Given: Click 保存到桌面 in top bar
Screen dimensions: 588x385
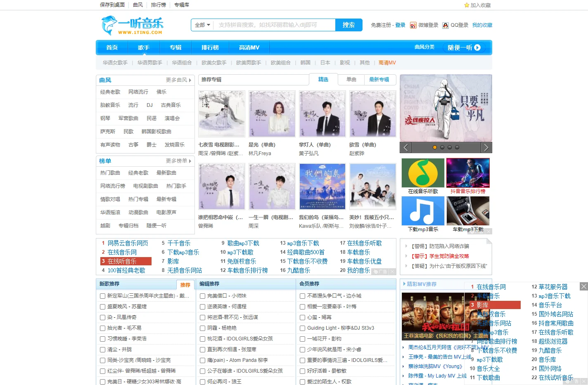Looking at the screenshot, I should click(112, 5).
